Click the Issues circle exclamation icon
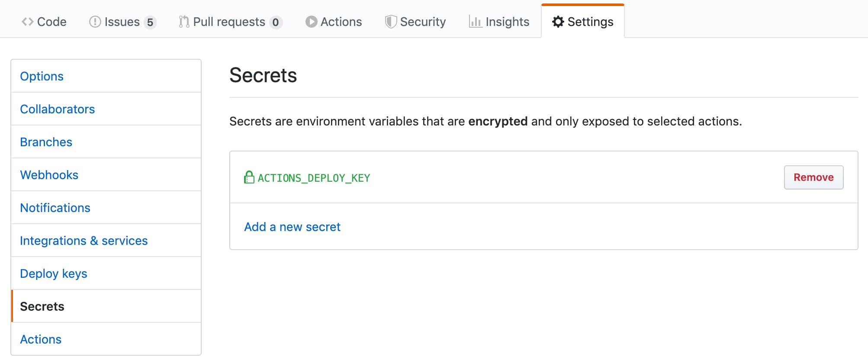The image size is (868, 360). click(x=95, y=22)
